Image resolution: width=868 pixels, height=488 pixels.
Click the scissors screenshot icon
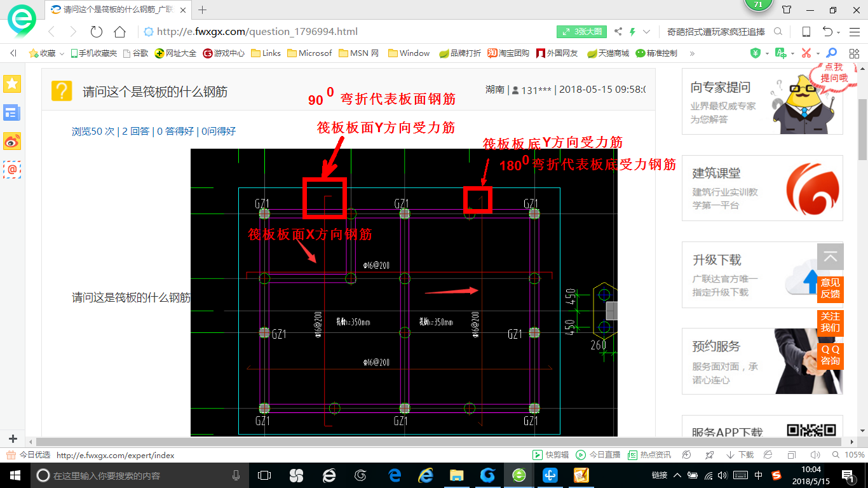(x=806, y=53)
